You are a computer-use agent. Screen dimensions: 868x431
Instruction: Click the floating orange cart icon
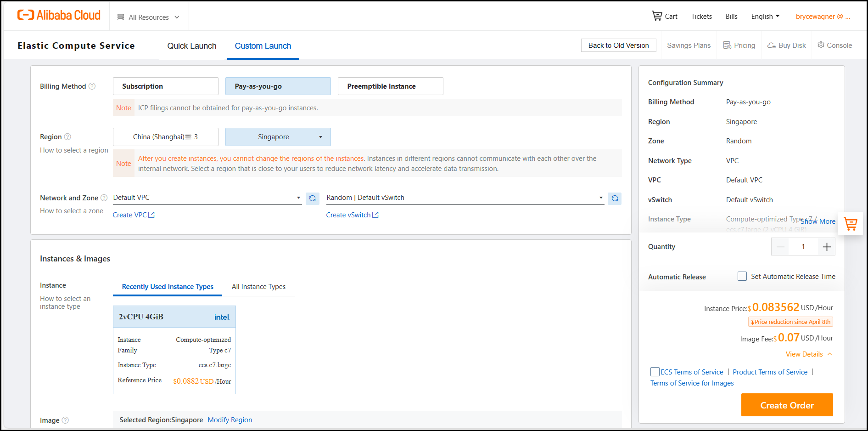pyautogui.click(x=850, y=224)
